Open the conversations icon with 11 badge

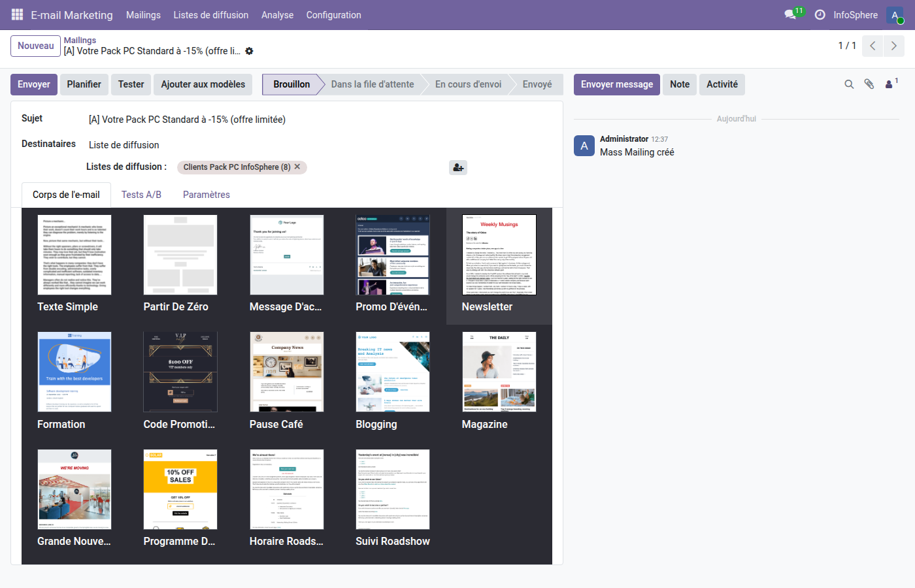(790, 14)
